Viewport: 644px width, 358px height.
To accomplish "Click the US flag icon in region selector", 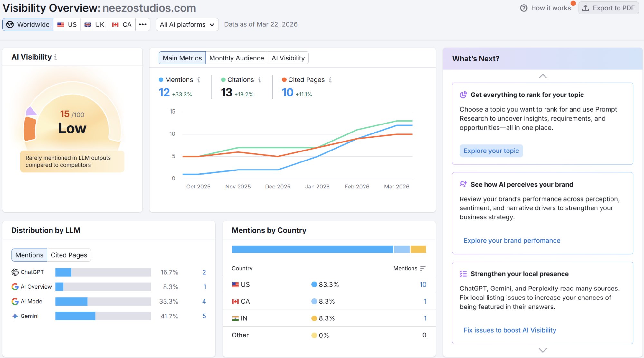I will point(61,24).
